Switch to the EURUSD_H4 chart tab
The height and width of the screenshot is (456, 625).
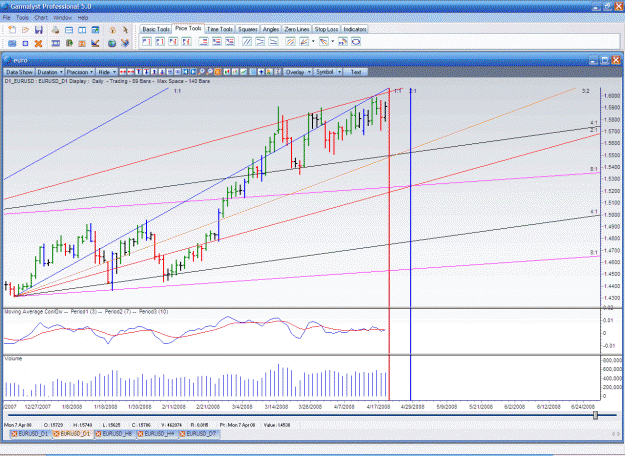[x=157, y=434]
